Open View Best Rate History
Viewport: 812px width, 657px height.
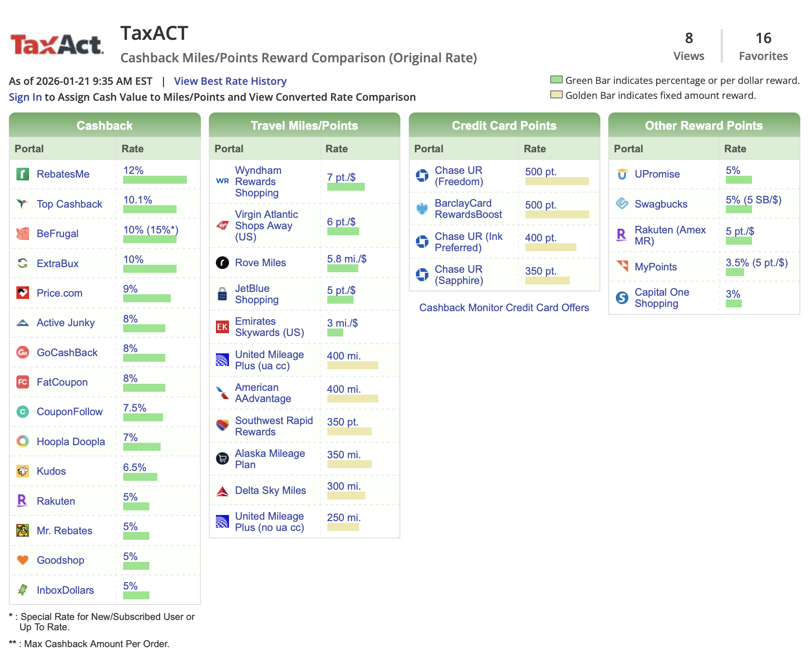click(x=230, y=81)
